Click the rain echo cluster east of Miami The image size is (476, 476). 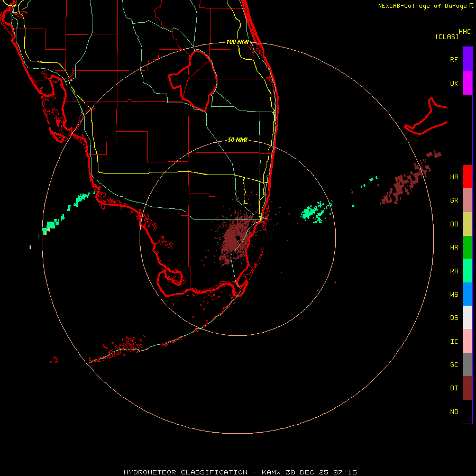(316, 212)
